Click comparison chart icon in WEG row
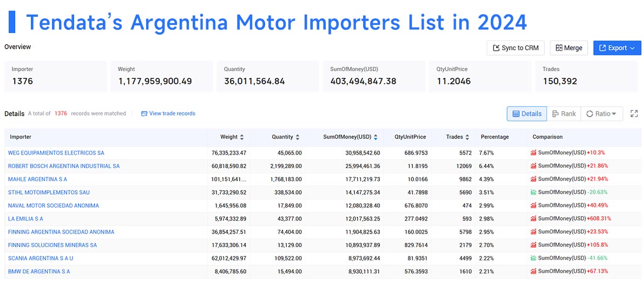644x285 pixels. 534,153
